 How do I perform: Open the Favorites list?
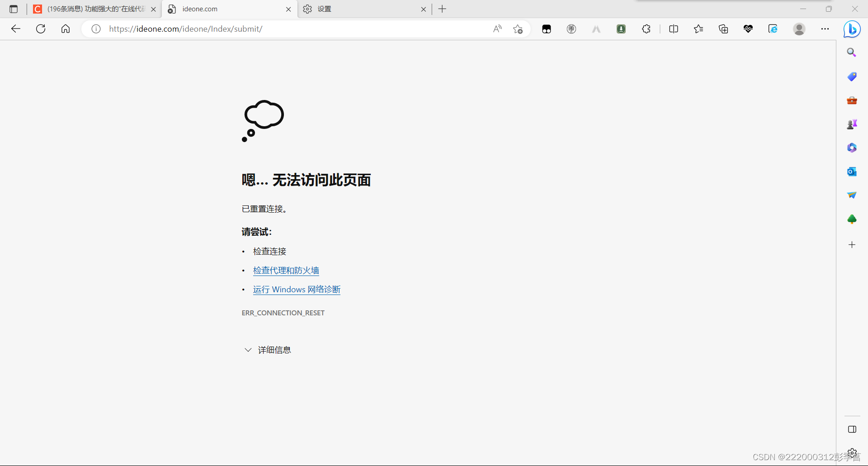click(698, 29)
